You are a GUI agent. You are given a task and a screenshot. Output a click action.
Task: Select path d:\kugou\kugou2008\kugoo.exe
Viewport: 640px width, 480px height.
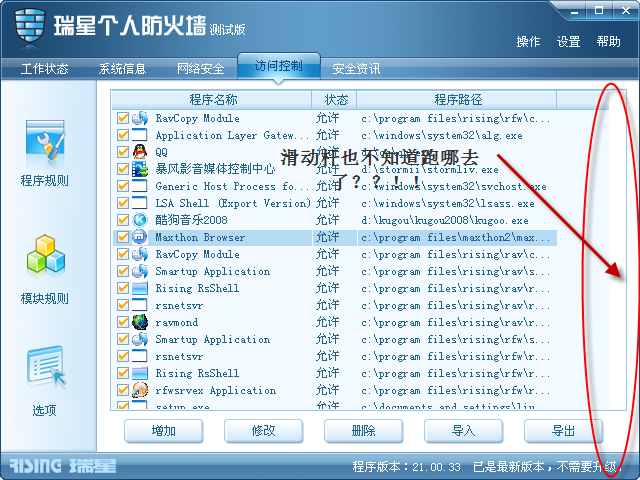tap(445, 220)
